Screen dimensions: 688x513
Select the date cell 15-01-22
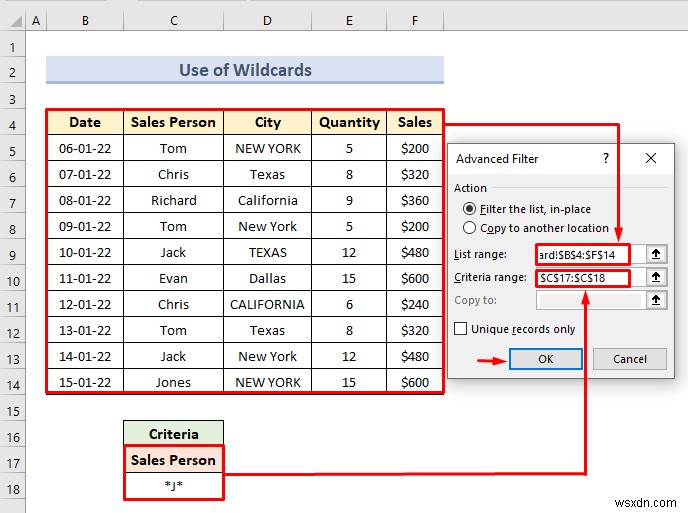click(85, 382)
